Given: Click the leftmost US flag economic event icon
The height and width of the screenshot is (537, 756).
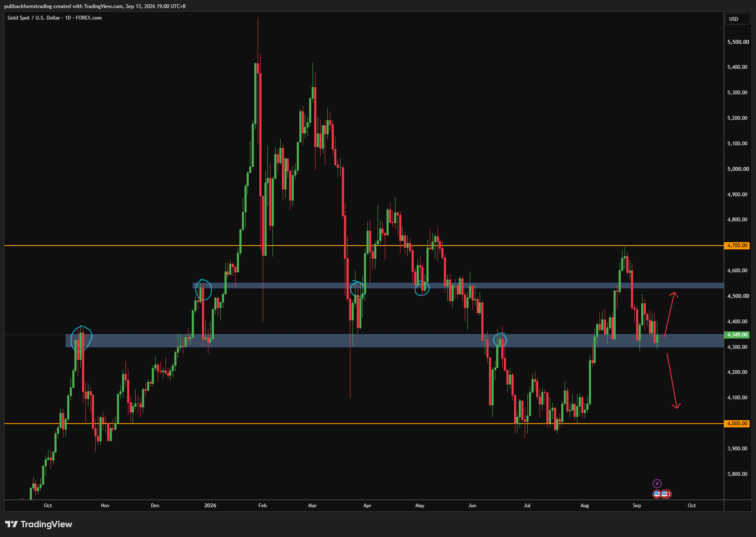Looking at the screenshot, I should (657, 494).
